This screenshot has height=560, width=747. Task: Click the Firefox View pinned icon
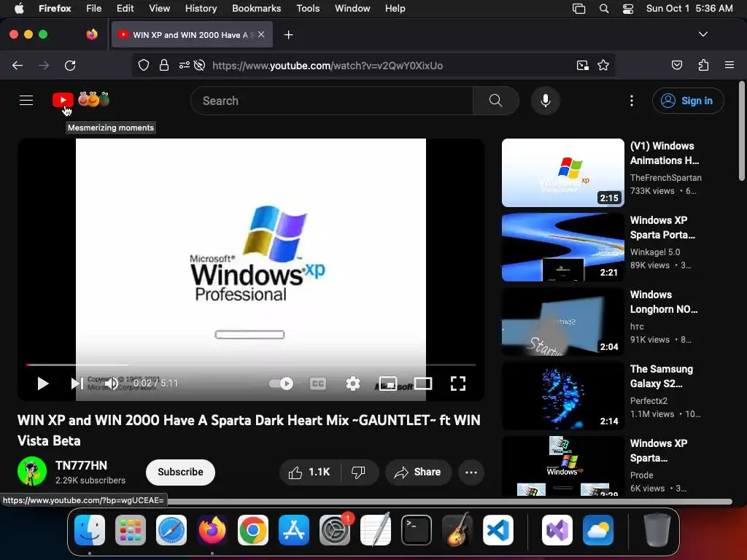pyautogui.click(x=92, y=34)
